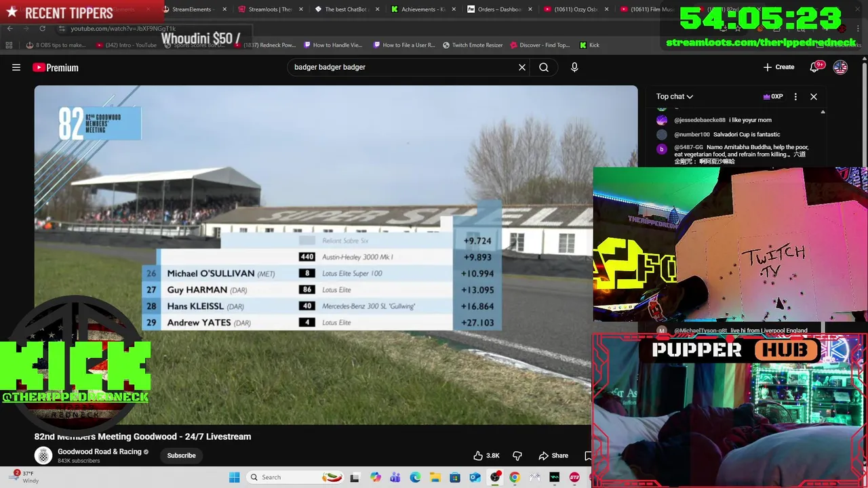Open the How to Handle Vie... bookmark
Image resolution: width=868 pixels, height=488 pixels.
[x=333, y=45]
